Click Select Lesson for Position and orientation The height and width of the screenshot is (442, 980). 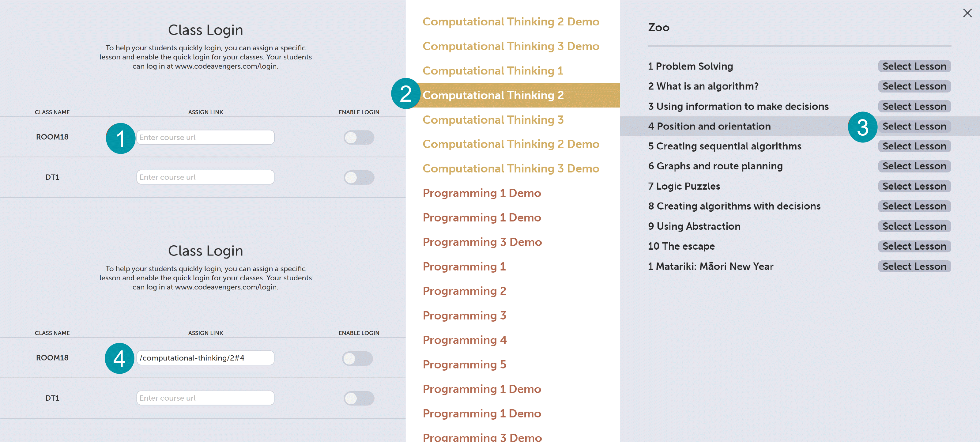pos(914,126)
